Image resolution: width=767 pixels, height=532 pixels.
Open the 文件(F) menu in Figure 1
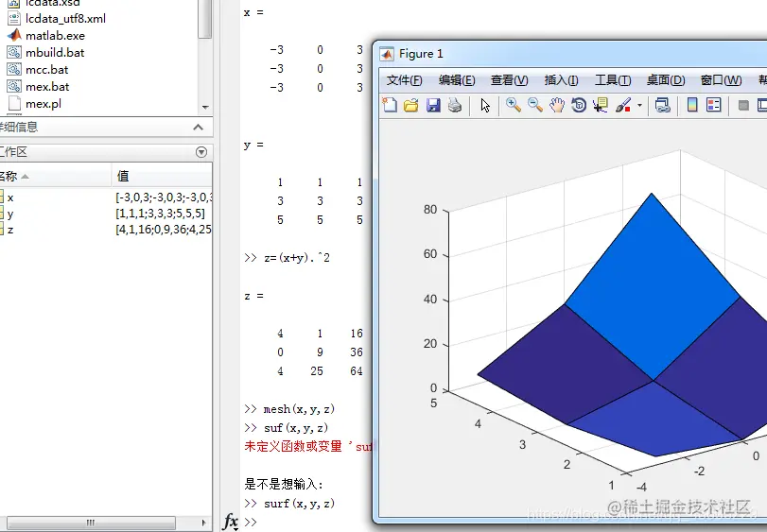click(404, 80)
